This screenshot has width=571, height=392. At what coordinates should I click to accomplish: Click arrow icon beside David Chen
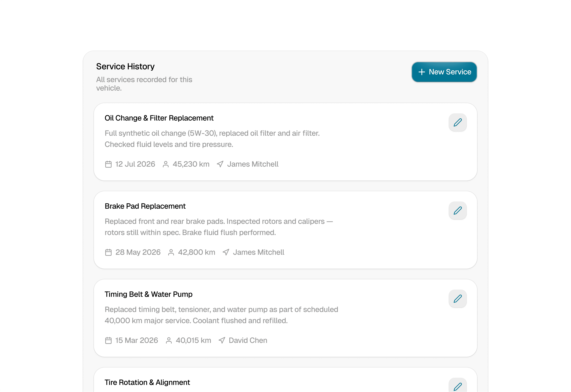(x=222, y=340)
